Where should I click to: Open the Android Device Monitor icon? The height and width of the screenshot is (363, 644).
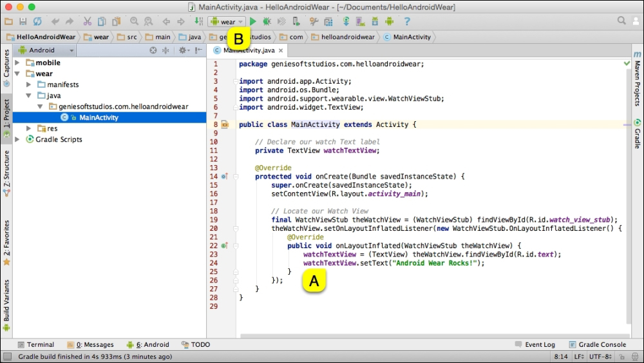(x=390, y=21)
